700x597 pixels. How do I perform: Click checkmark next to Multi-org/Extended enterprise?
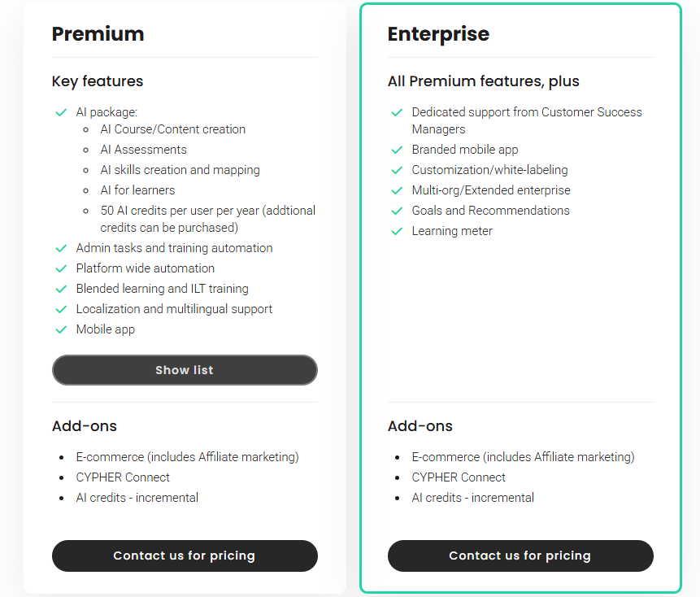(397, 190)
